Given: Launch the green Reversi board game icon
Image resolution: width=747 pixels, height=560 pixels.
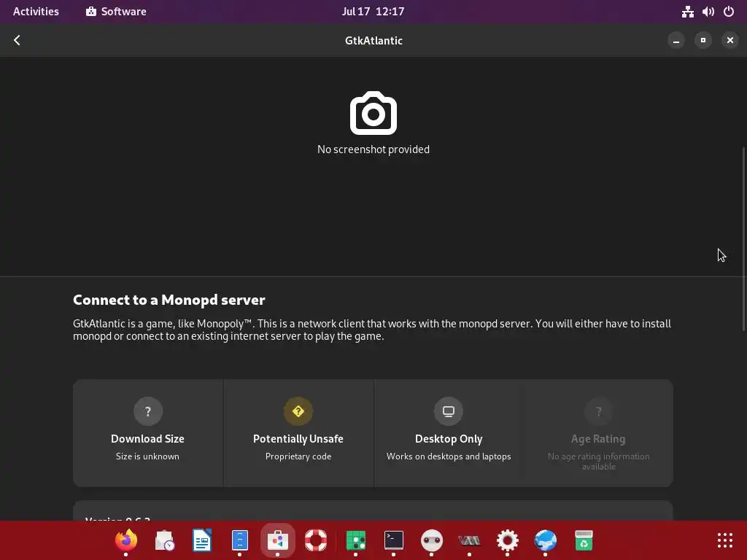Looking at the screenshot, I should click(x=355, y=540).
